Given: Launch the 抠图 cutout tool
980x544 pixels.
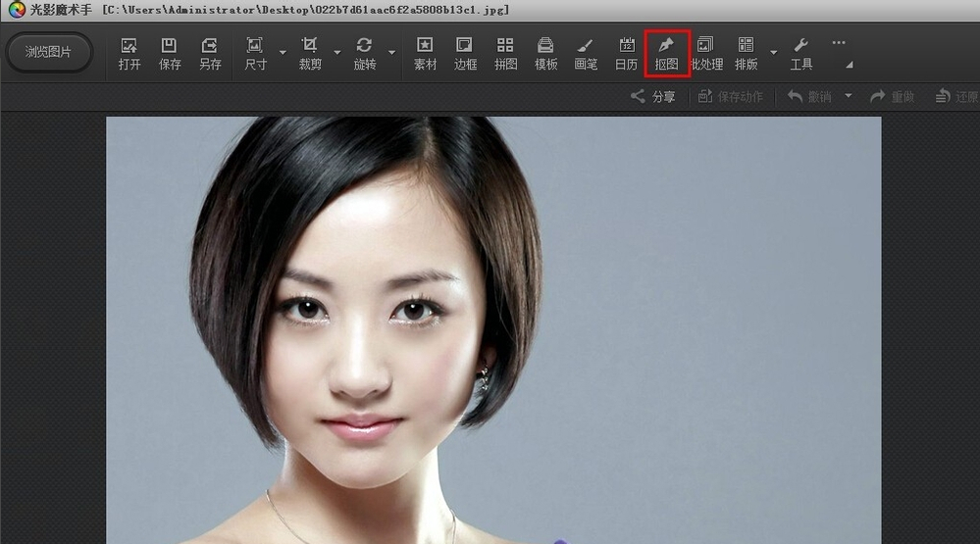Looking at the screenshot, I should tap(667, 54).
